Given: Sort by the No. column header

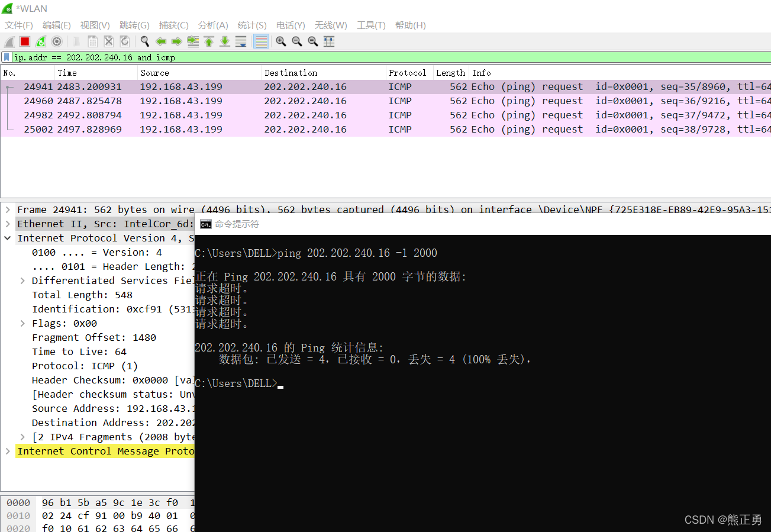Looking at the screenshot, I should [28, 73].
